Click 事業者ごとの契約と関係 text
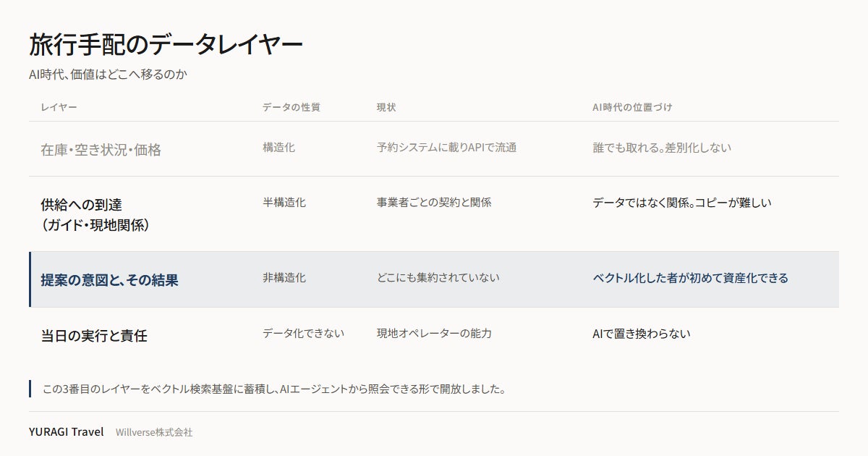The height and width of the screenshot is (456, 868). tap(434, 202)
